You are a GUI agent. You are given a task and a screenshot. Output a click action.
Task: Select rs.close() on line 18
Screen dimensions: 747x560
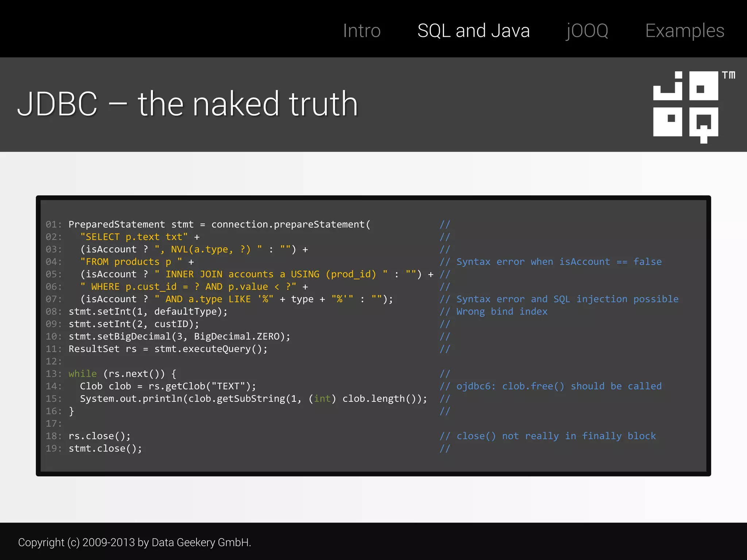coord(100,436)
